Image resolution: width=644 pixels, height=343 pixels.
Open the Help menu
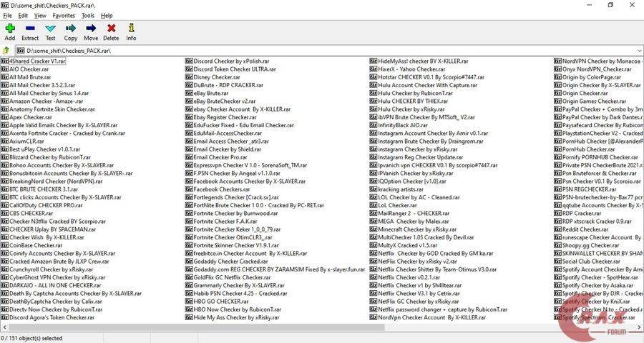coord(107,16)
